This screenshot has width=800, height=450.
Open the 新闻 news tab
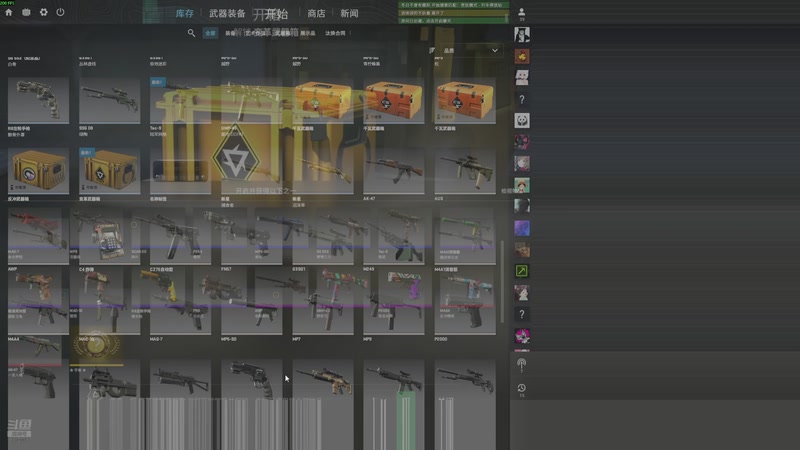pyautogui.click(x=349, y=13)
